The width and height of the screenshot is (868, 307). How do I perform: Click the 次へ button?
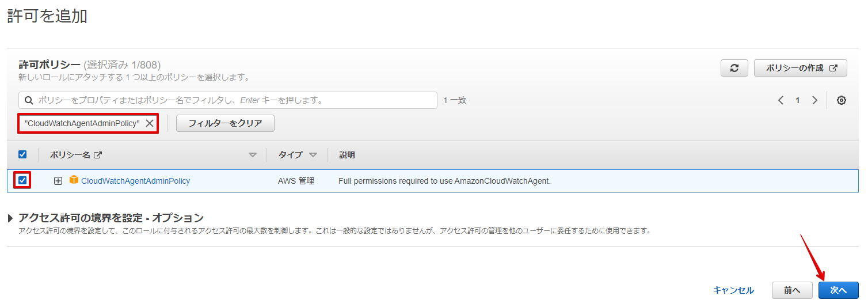838,290
